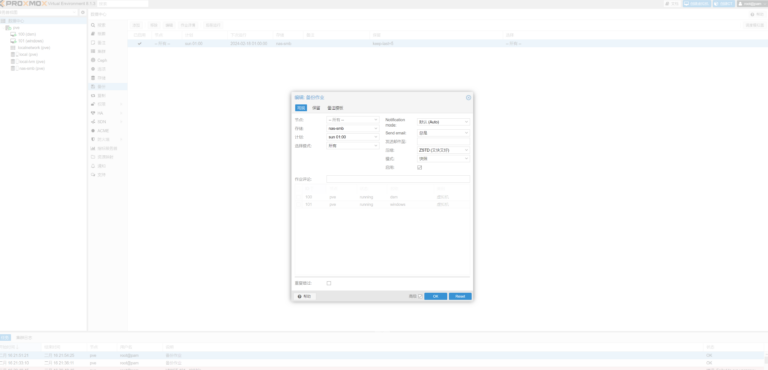Open the ZSTD compression dropdown
The height and width of the screenshot is (370, 768).
(x=443, y=150)
